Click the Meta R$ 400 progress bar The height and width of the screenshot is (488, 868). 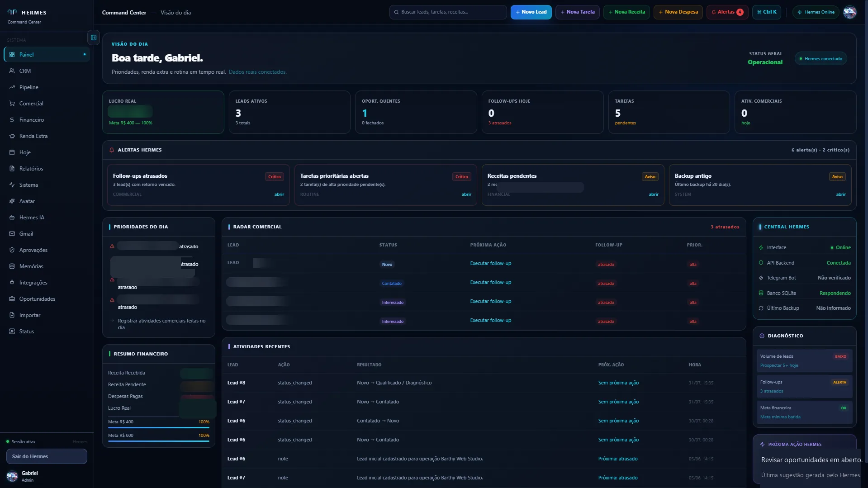click(x=159, y=427)
